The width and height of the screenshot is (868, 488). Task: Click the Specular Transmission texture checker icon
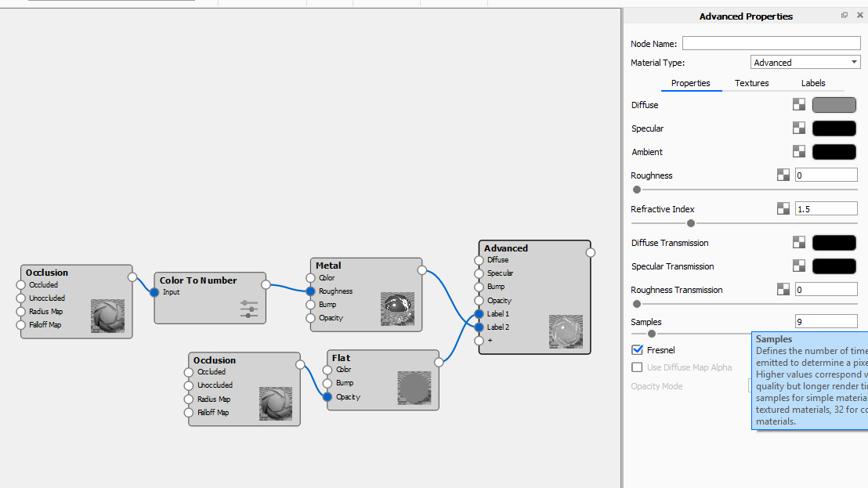799,266
